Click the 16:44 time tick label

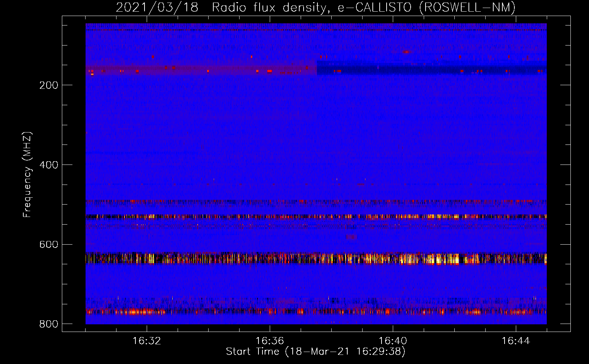pyautogui.click(x=516, y=341)
